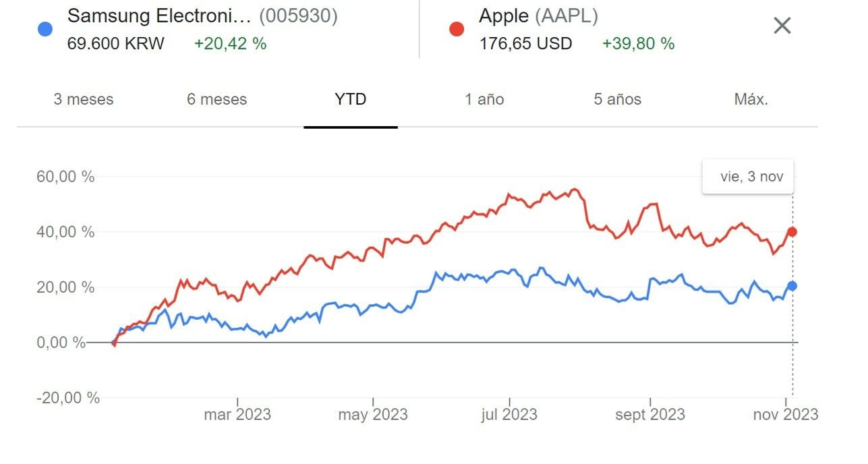Click the +20,42 % Samsung change value
This screenshot has height=464, width=868.
pos(230,44)
